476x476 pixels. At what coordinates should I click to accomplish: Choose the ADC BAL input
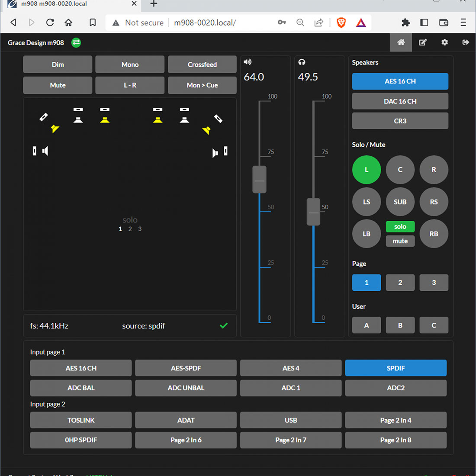(81, 388)
